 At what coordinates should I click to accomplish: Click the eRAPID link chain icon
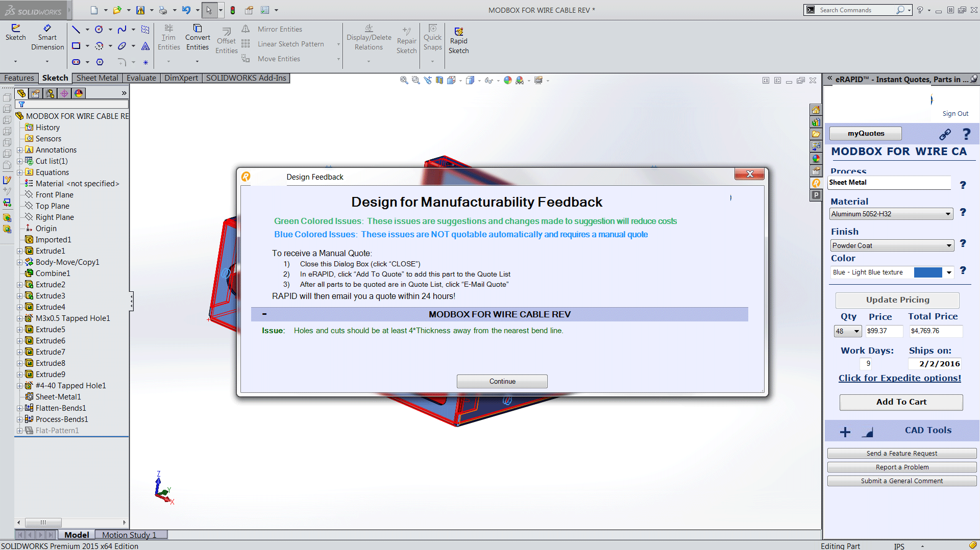[945, 134]
